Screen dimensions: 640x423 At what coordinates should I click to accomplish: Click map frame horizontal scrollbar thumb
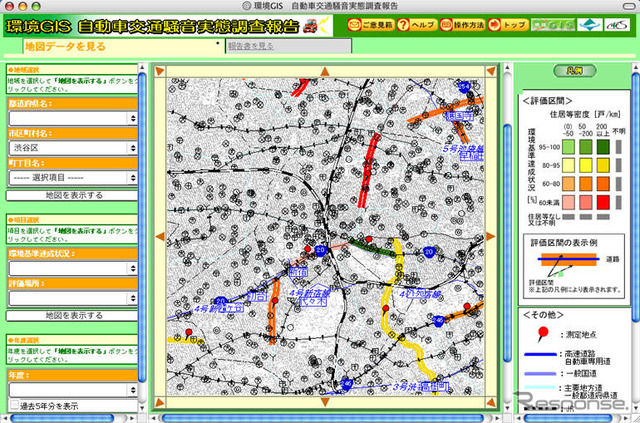coord(322,419)
